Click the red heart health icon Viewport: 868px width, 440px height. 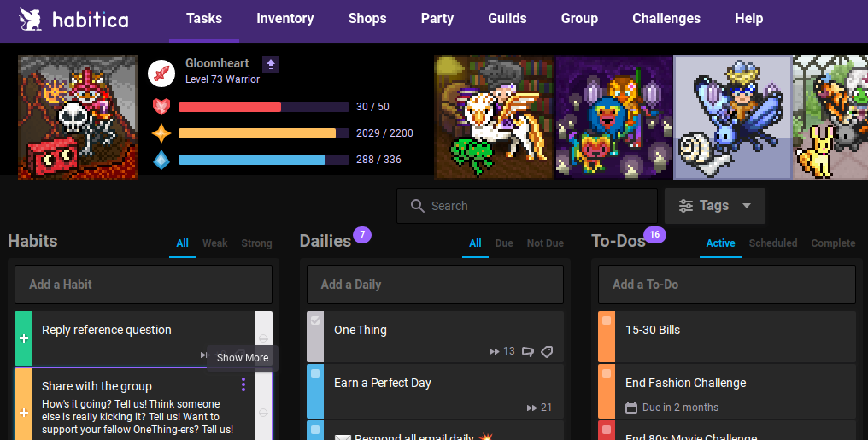[161, 106]
